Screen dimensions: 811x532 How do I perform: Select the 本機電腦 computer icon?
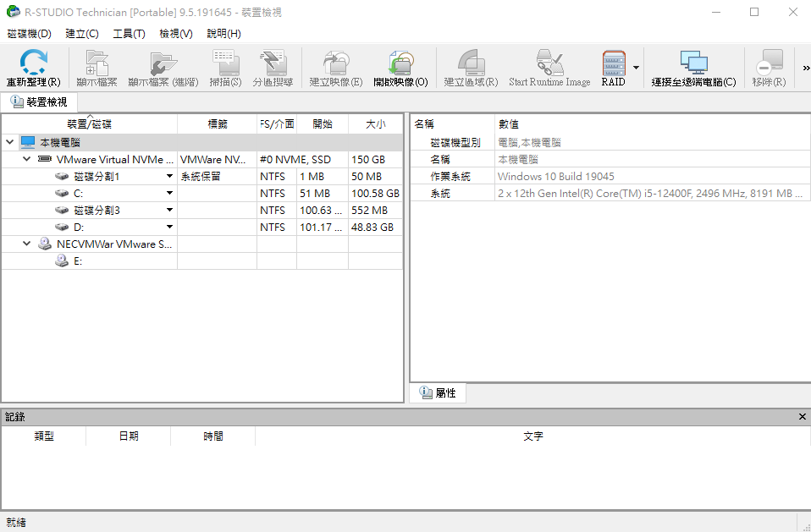click(x=28, y=142)
